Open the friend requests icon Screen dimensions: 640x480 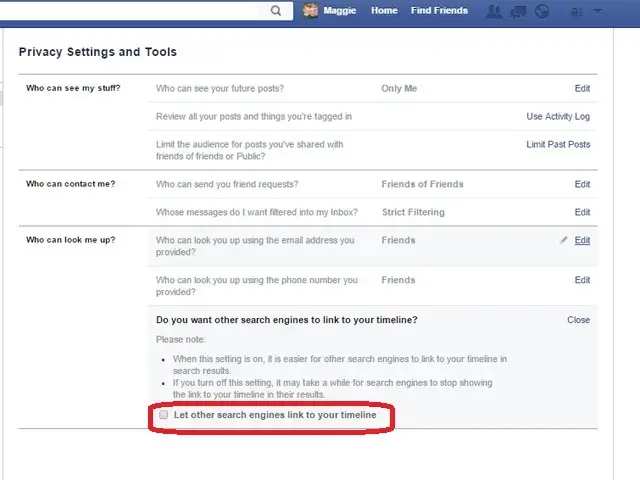(494, 12)
